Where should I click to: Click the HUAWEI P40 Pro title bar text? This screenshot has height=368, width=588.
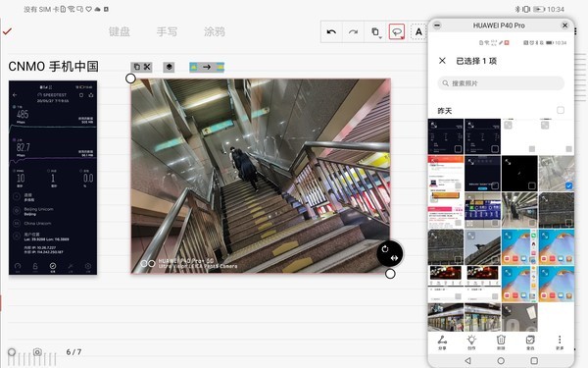tap(499, 26)
